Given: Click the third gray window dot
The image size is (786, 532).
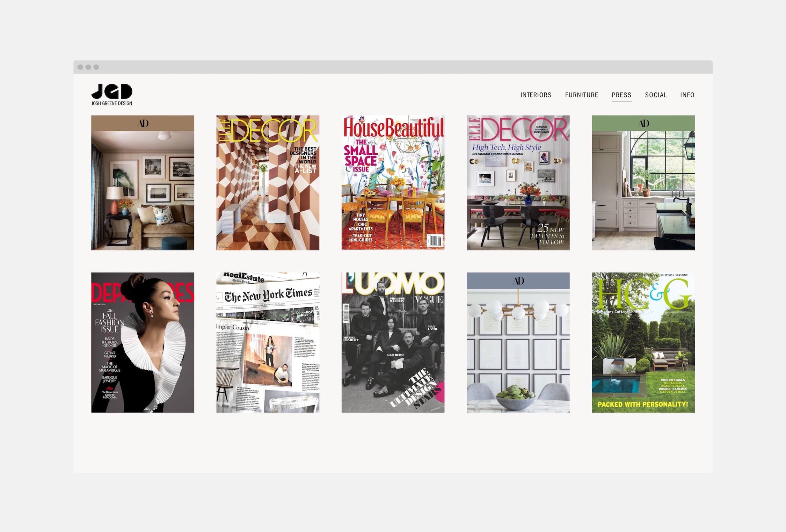Looking at the screenshot, I should coord(96,67).
